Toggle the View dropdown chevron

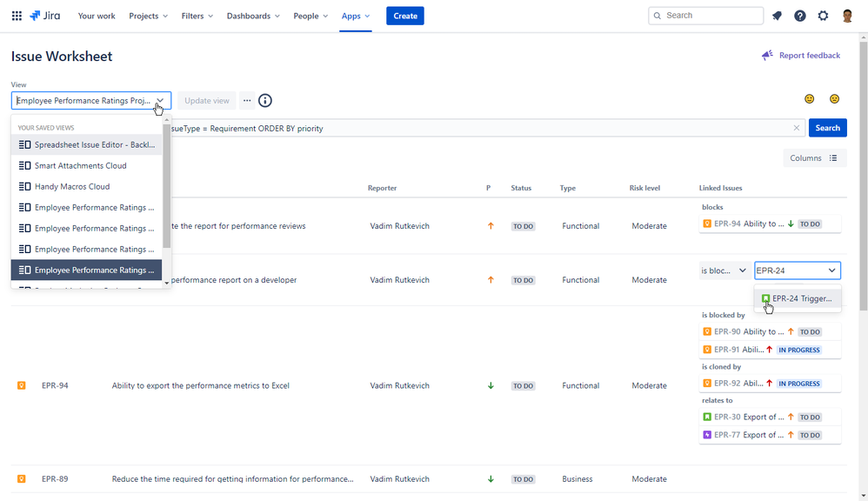(x=160, y=101)
